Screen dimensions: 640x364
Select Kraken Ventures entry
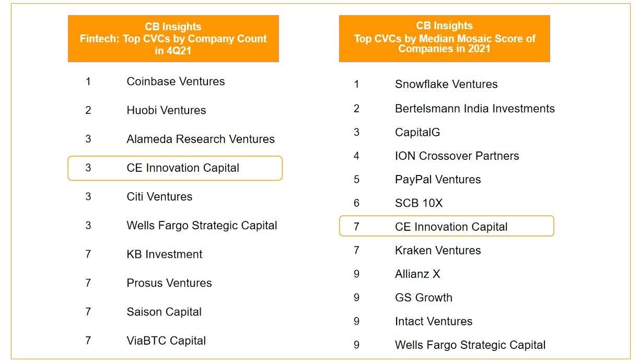coord(437,251)
